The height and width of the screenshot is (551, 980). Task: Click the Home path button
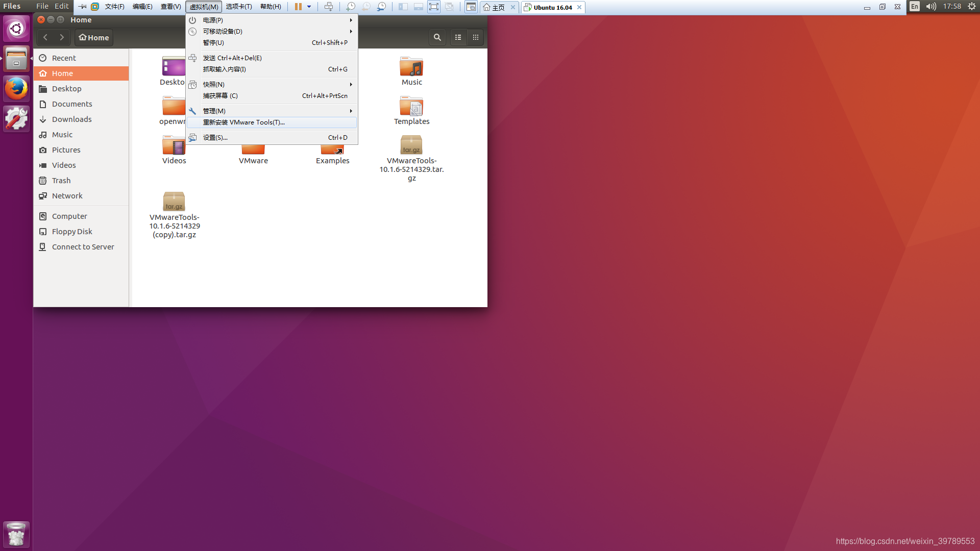[x=94, y=37]
